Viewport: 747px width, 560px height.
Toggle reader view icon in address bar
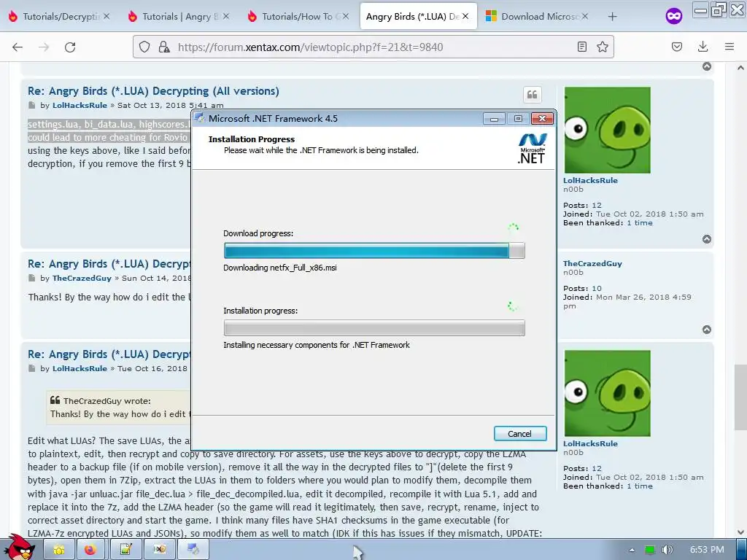point(581,47)
